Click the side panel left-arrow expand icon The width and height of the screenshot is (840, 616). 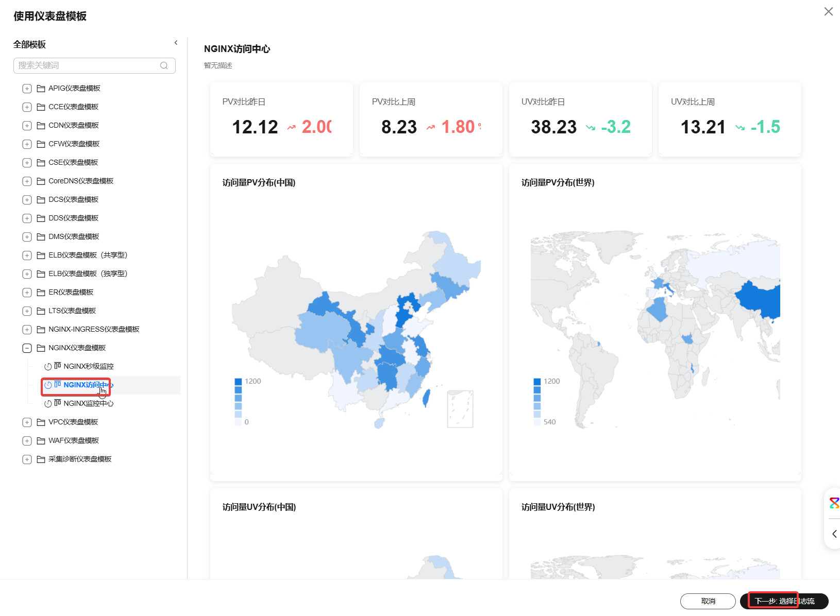point(834,534)
